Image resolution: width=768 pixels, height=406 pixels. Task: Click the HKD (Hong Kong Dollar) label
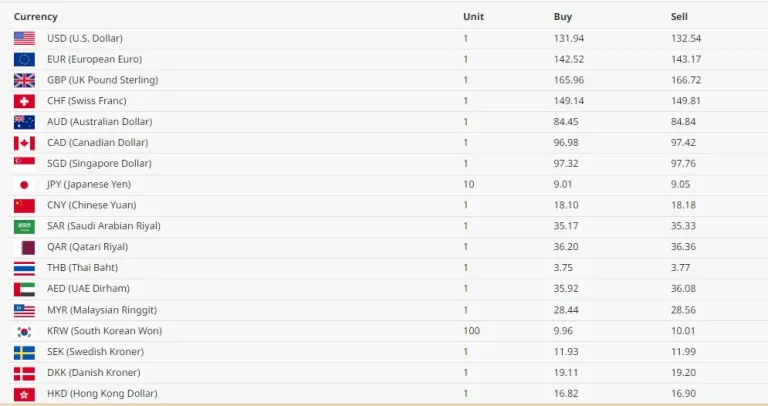pos(102,394)
